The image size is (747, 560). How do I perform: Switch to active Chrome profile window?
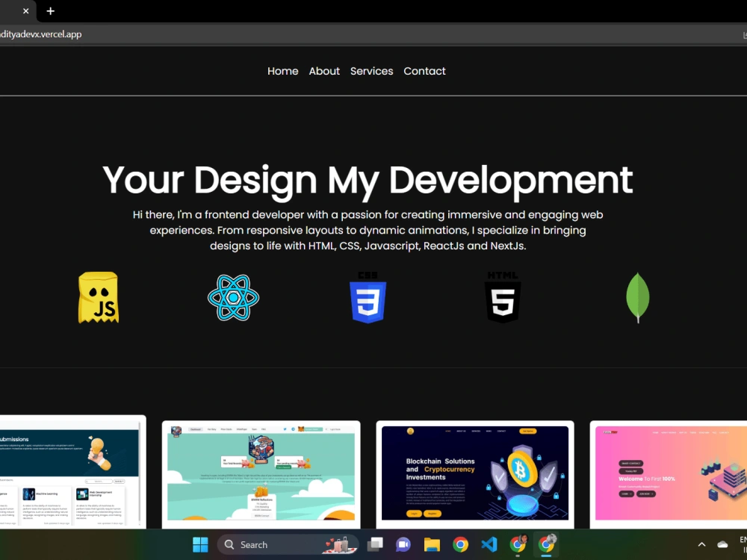click(x=547, y=544)
